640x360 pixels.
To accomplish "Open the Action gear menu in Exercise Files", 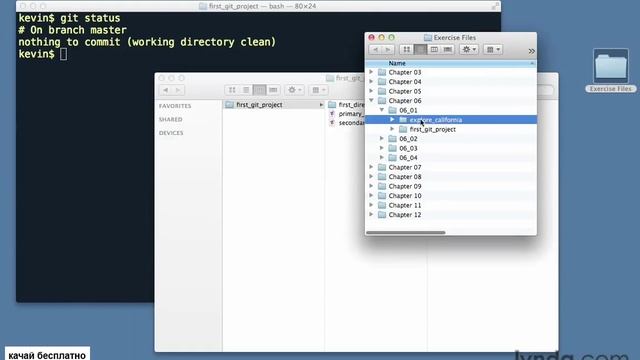I will pyautogui.click(x=469, y=49).
